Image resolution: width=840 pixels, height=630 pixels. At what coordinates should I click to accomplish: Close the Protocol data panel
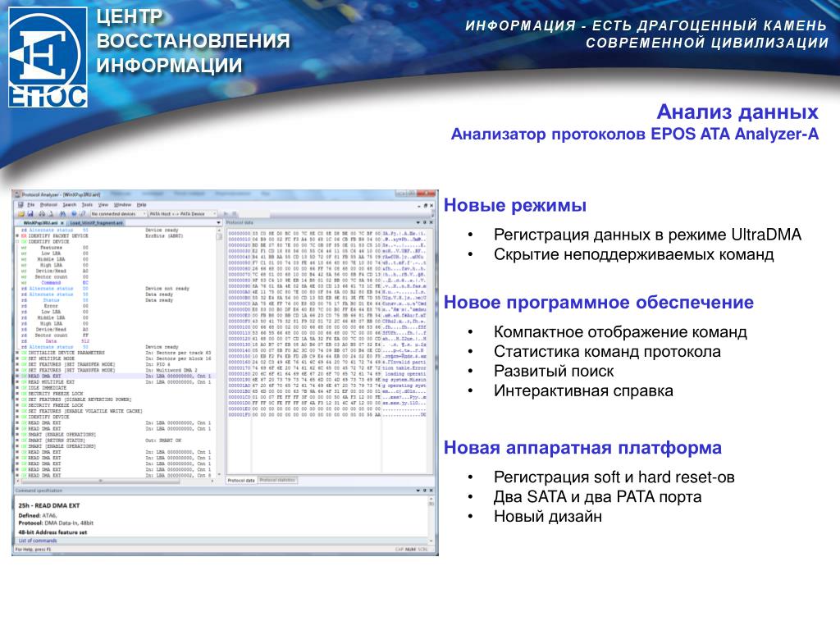coord(431,222)
